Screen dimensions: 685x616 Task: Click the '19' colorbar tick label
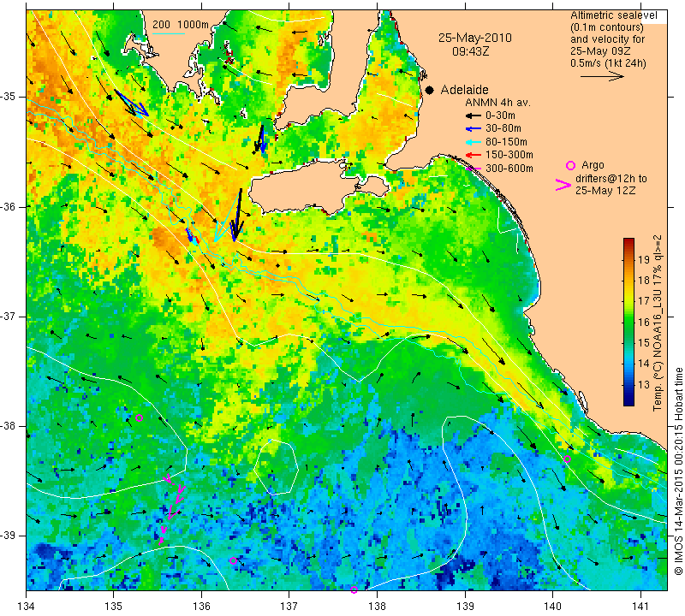pyautogui.click(x=644, y=260)
